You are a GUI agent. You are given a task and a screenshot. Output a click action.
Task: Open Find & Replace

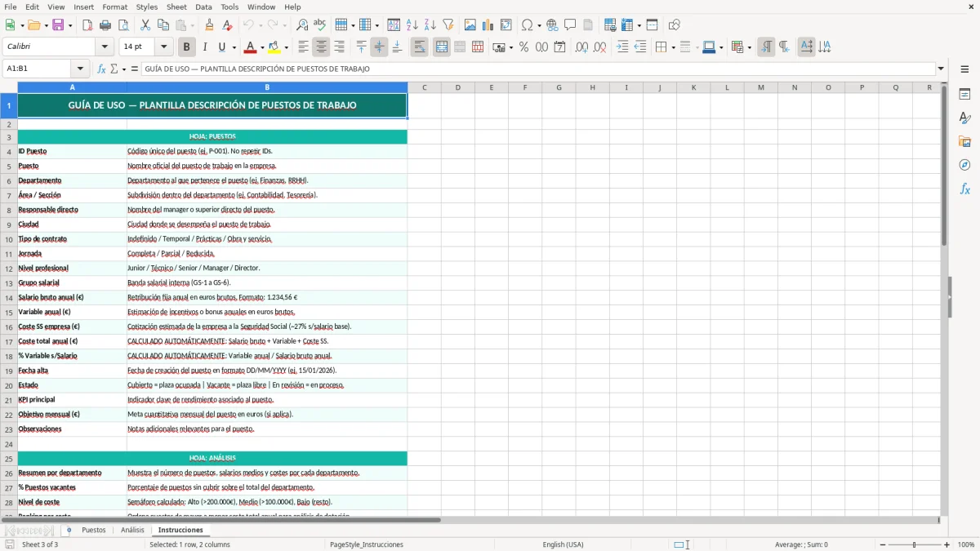302,25
